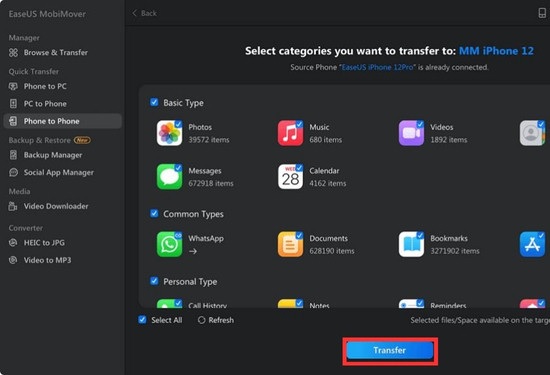
Task: Click the App Store icon at right edge
Action: (532, 244)
